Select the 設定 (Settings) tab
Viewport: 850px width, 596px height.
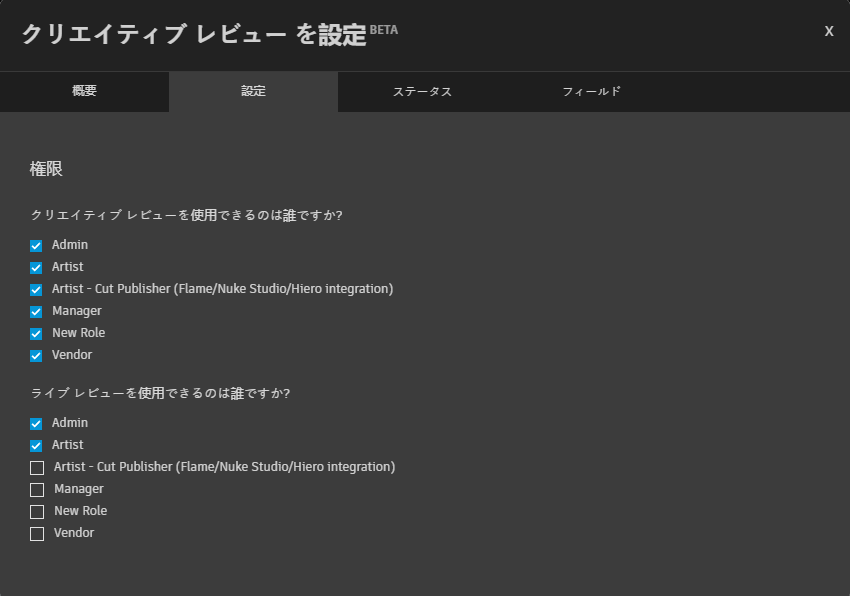(253, 91)
